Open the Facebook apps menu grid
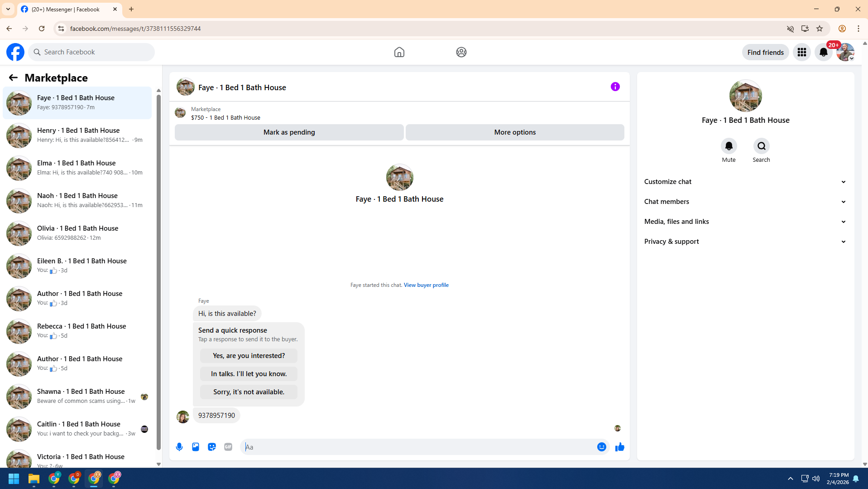This screenshot has height=489, width=868. (801, 52)
